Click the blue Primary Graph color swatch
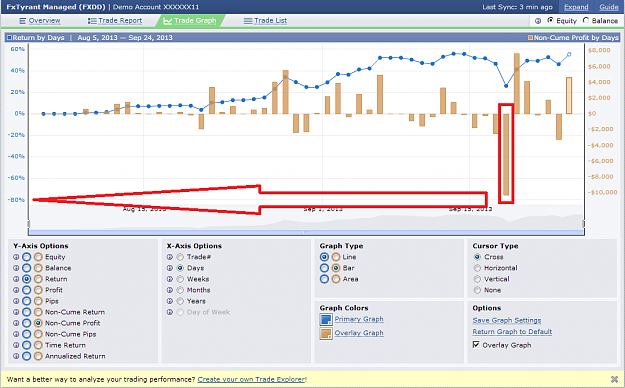The height and width of the screenshot is (388, 625). click(326, 319)
